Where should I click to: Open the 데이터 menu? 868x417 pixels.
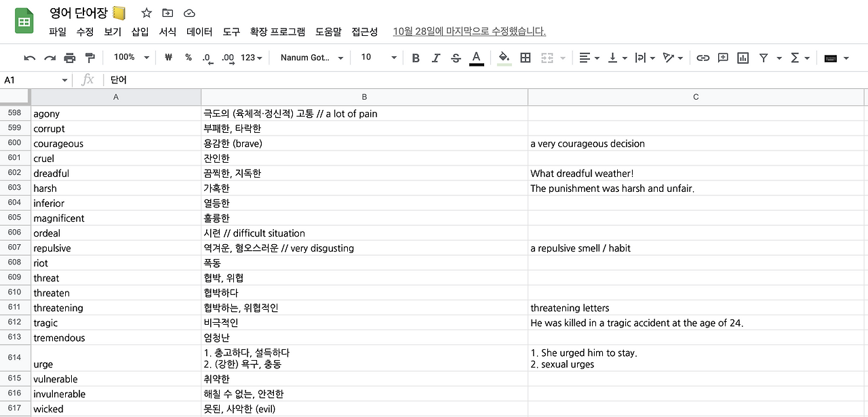[x=199, y=31]
